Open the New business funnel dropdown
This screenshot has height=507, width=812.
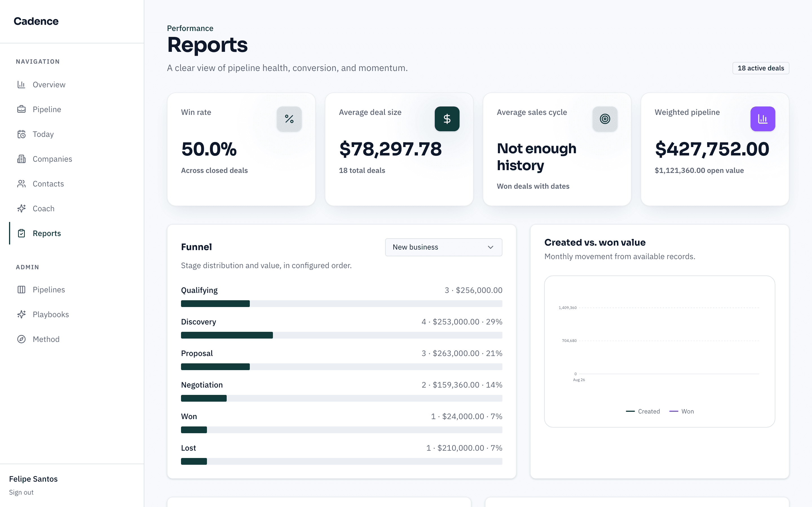pos(443,247)
